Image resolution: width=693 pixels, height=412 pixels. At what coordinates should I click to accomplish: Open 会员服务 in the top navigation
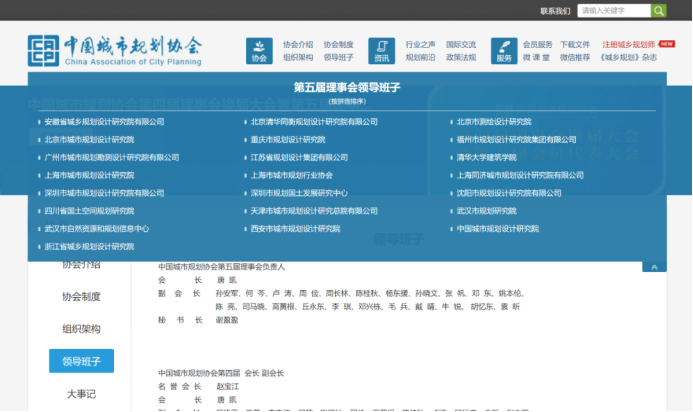click(x=537, y=45)
